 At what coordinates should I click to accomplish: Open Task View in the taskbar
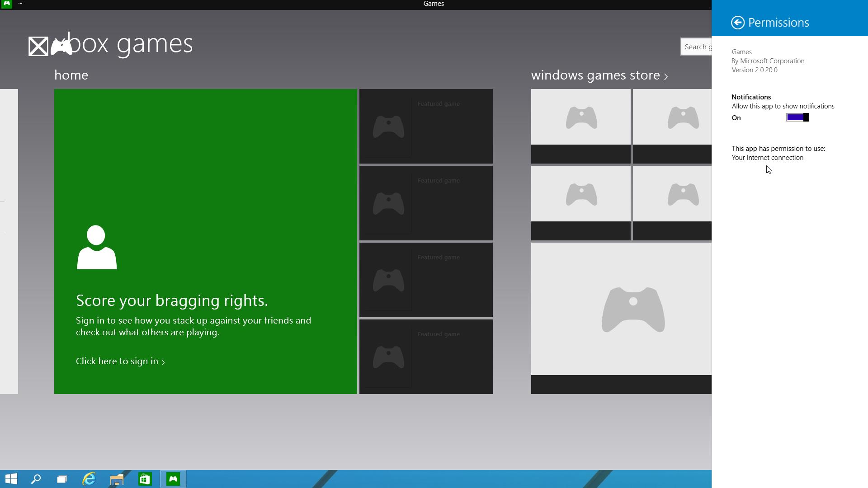[62, 479]
